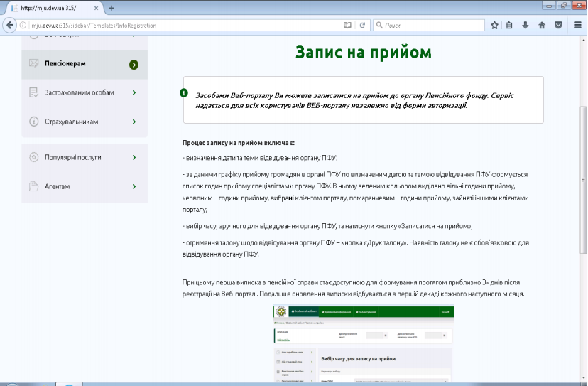Click the envelope icon beside Пенсіонерам
The image size is (588, 386).
pyautogui.click(x=34, y=63)
